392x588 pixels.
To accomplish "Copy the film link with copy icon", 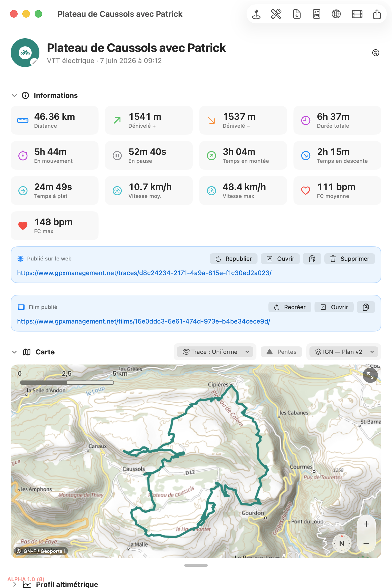I will [x=366, y=307].
